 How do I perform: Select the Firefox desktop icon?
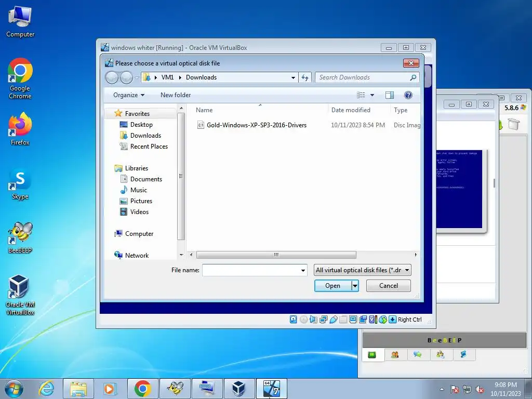20,129
